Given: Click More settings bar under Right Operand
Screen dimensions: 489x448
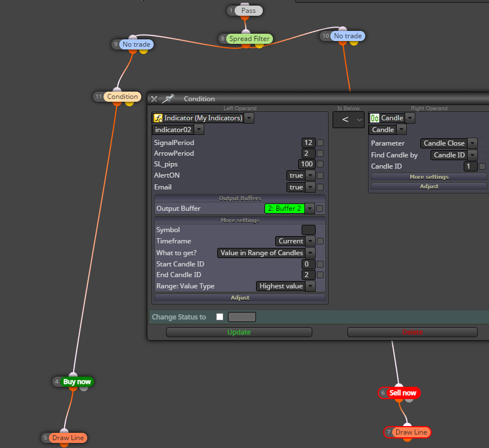Looking at the screenshot, I should pos(429,177).
